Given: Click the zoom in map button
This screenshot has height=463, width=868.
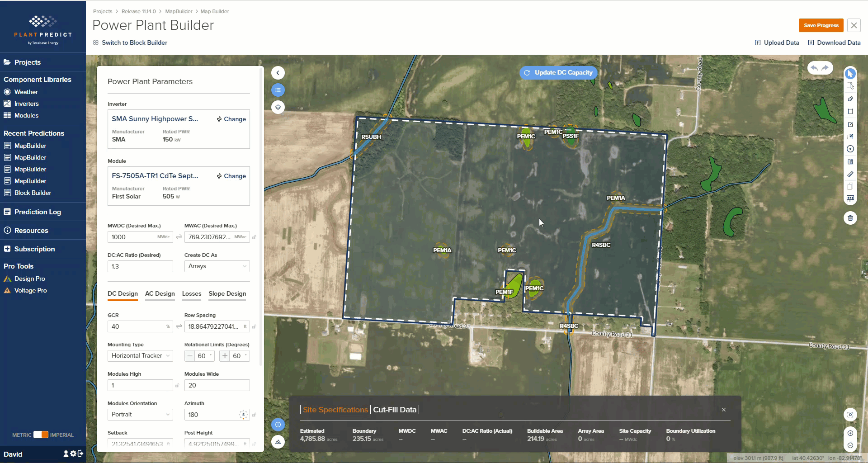Looking at the screenshot, I should [x=850, y=433].
